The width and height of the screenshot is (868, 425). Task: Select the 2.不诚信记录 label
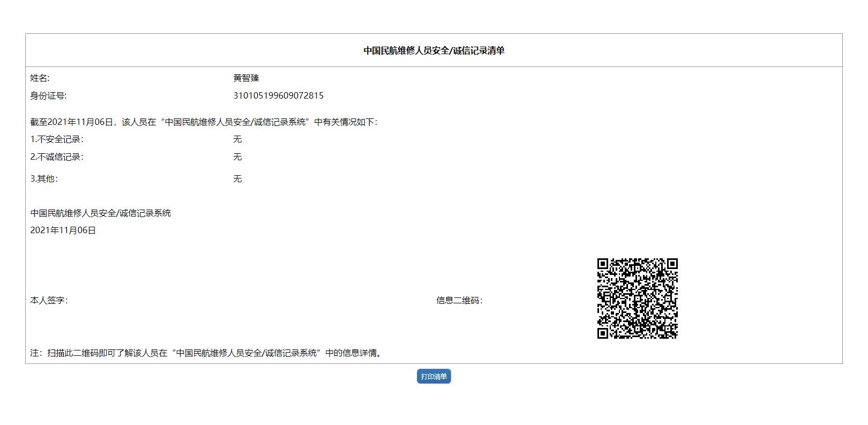coord(57,157)
